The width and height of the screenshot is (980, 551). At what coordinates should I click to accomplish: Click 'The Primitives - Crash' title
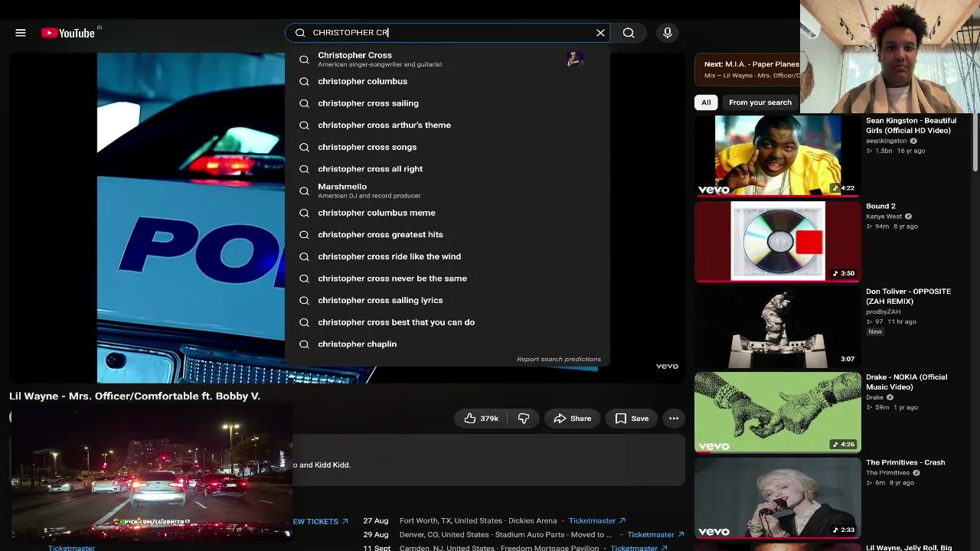905,463
